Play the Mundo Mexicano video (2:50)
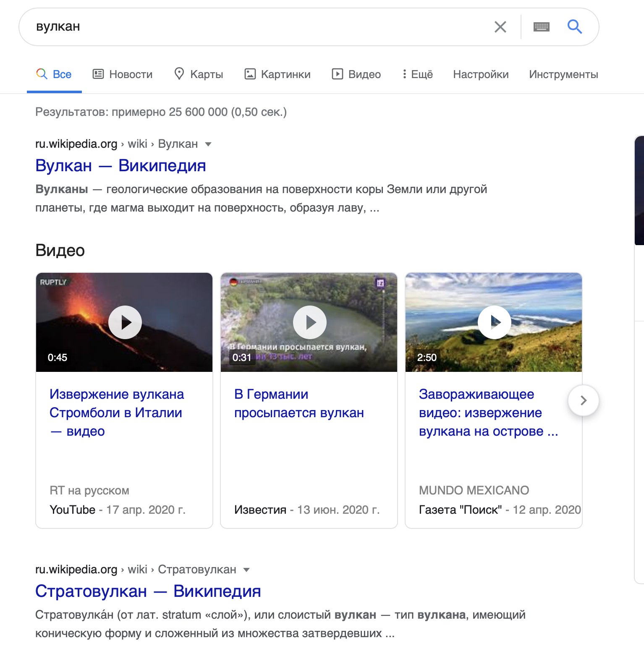The image size is (644, 664). point(494,322)
